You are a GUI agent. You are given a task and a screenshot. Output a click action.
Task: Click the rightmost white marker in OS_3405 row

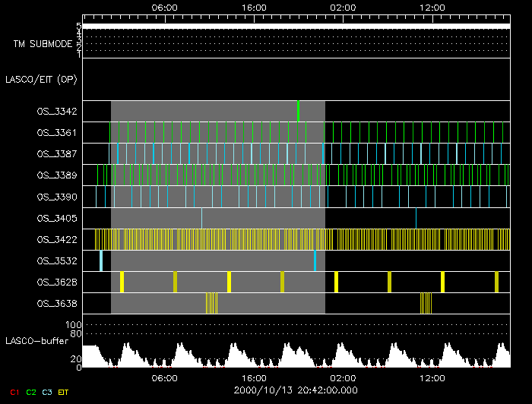[416, 218]
